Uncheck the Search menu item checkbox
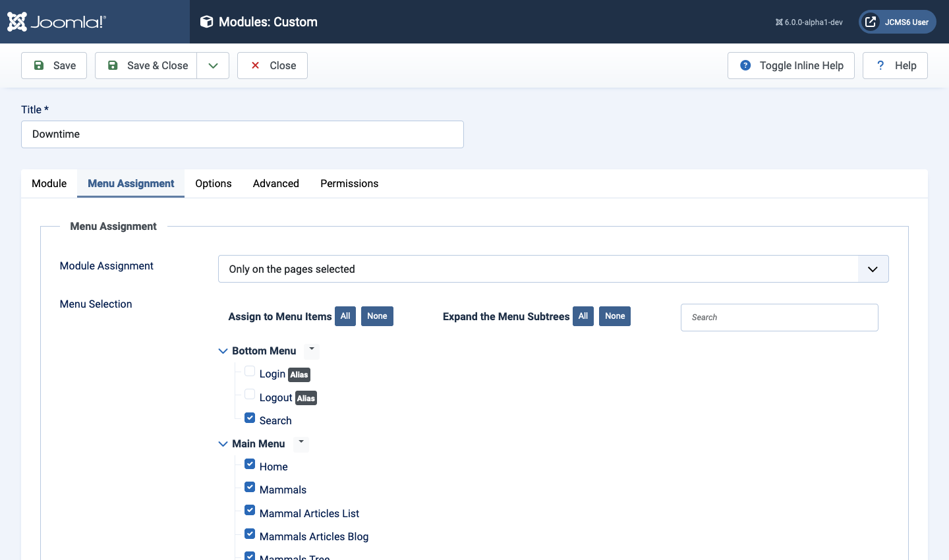Image resolution: width=949 pixels, height=560 pixels. [x=250, y=418]
